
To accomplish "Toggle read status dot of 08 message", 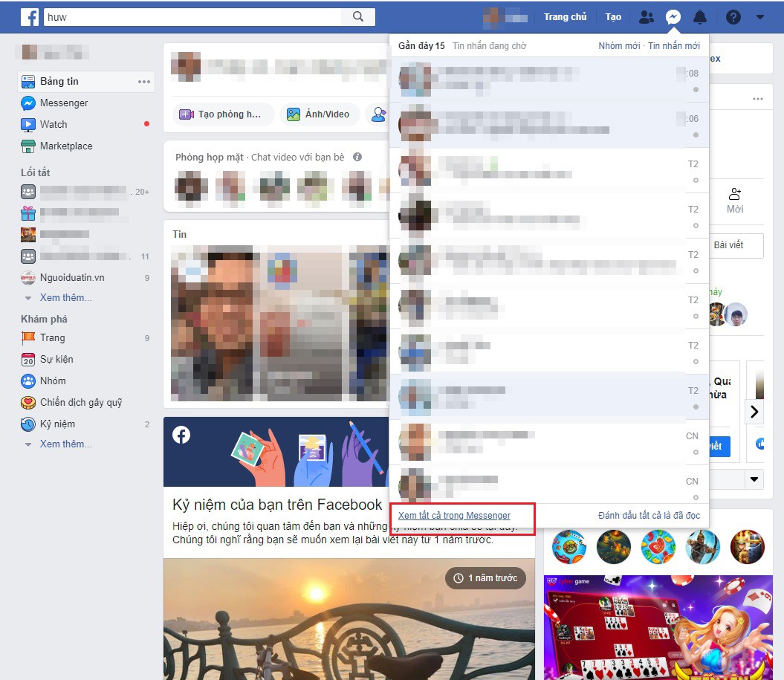I will click(696, 89).
